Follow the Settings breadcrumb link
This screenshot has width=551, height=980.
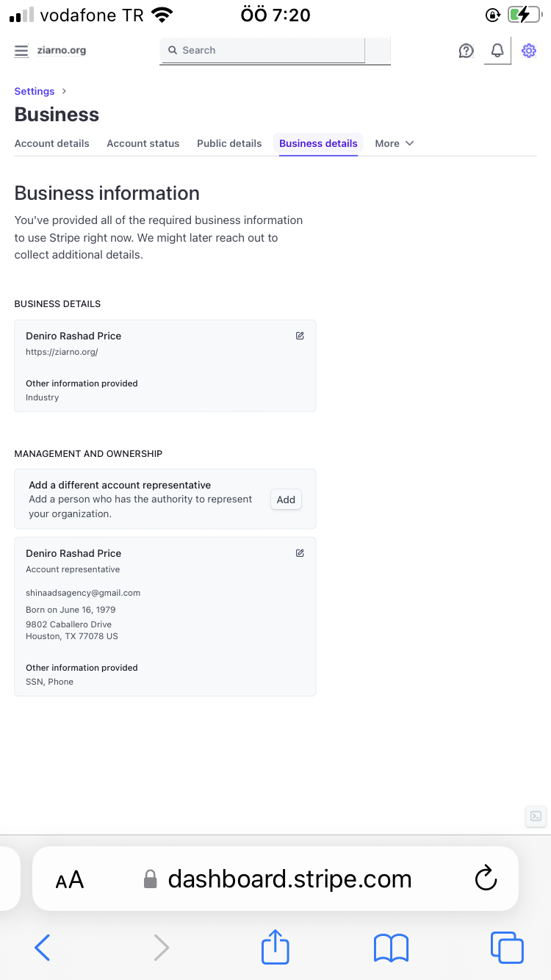pyautogui.click(x=35, y=91)
